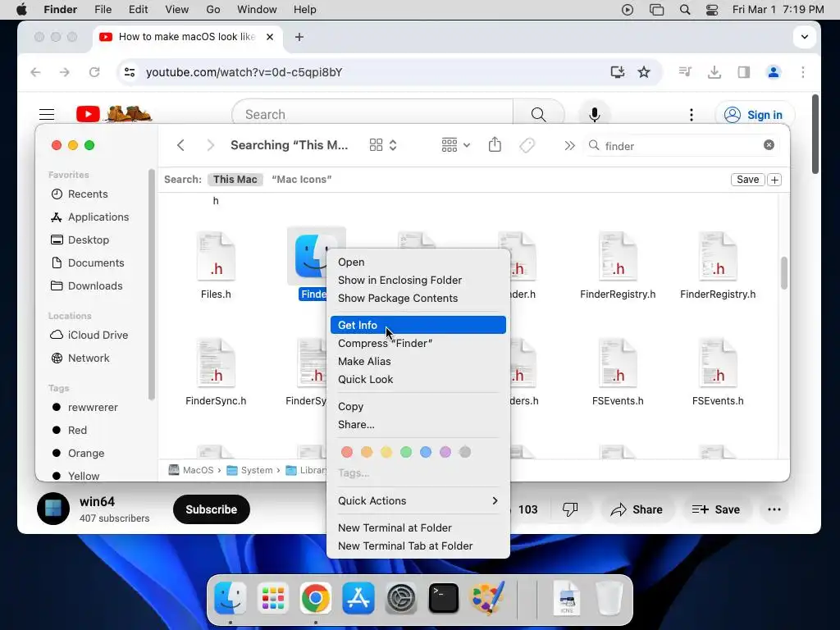Apply the purple tag color
This screenshot has width=840, height=630.
445,452
